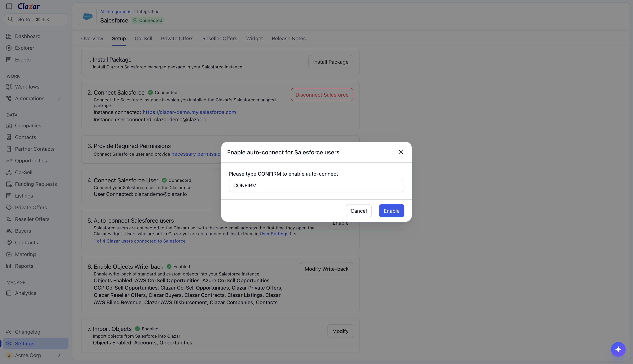Open the necessary permissions link
Image resolution: width=633 pixels, height=364 pixels.
[x=196, y=154]
